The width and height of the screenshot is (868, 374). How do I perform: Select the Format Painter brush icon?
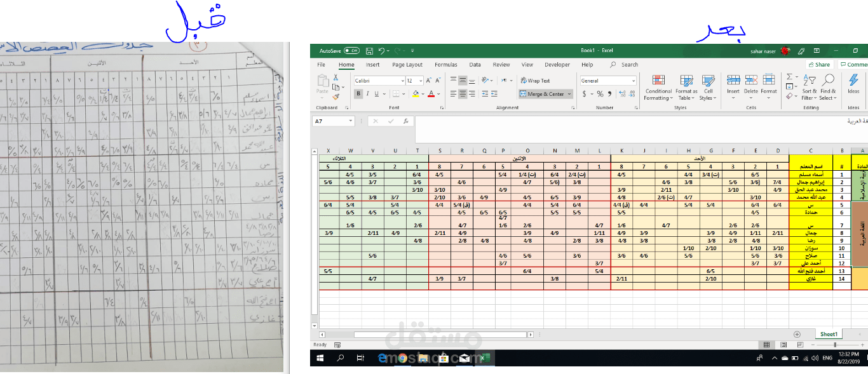pyautogui.click(x=336, y=97)
